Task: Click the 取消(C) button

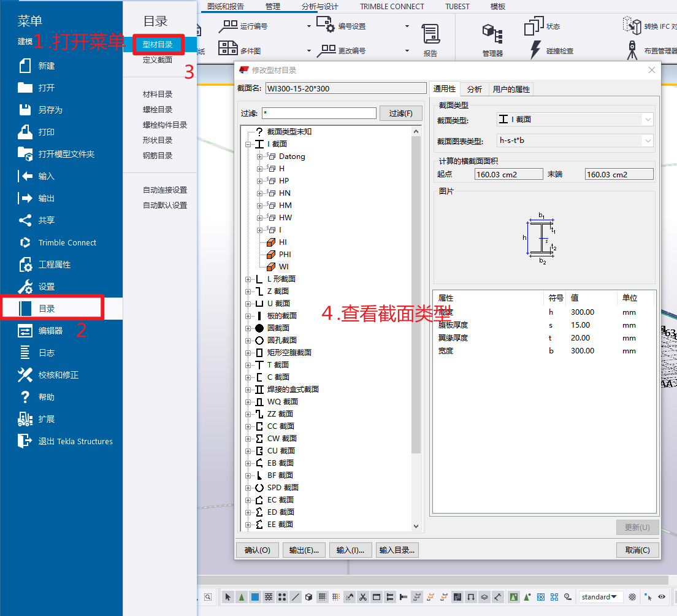Action: [638, 550]
